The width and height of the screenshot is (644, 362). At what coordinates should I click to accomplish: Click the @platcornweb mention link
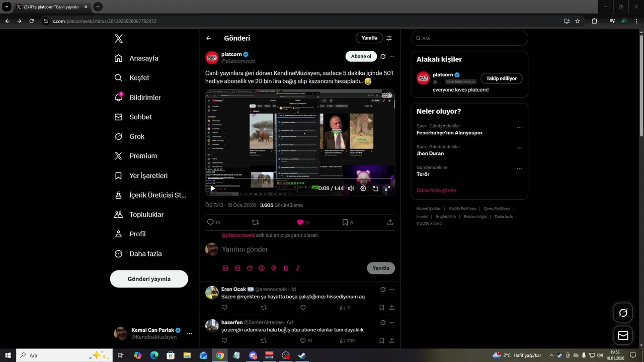(x=238, y=235)
